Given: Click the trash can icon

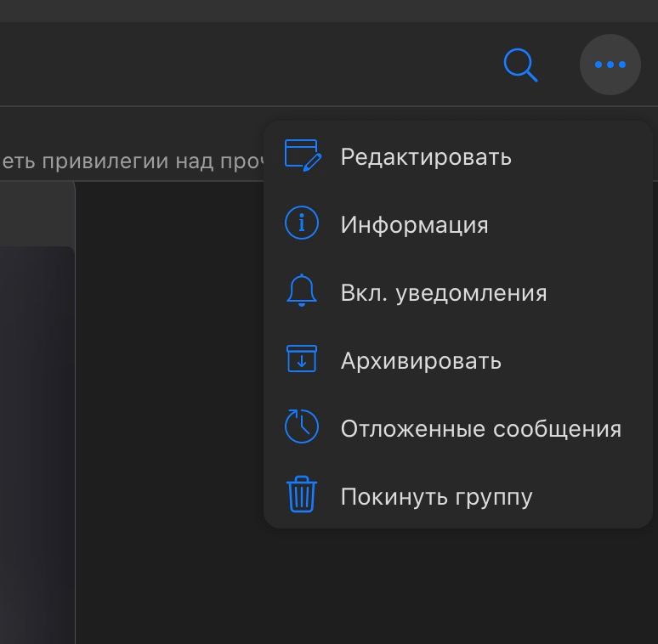Looking at the screenshot, I should 302,494.
